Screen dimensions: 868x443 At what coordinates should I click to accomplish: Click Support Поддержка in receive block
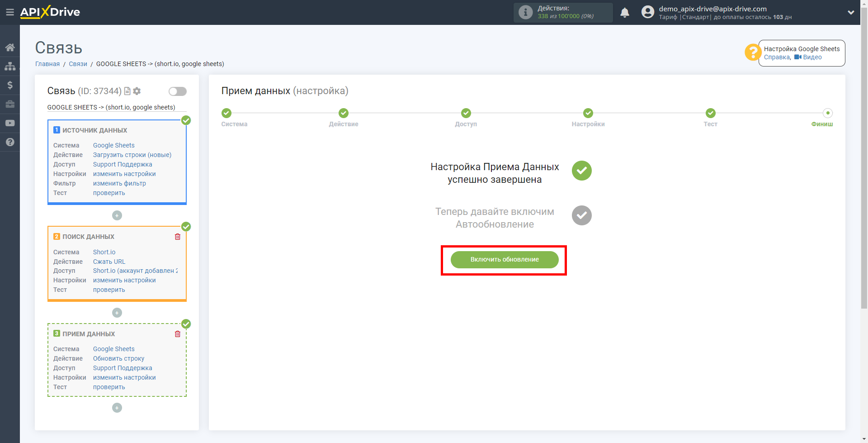(123, 368)
